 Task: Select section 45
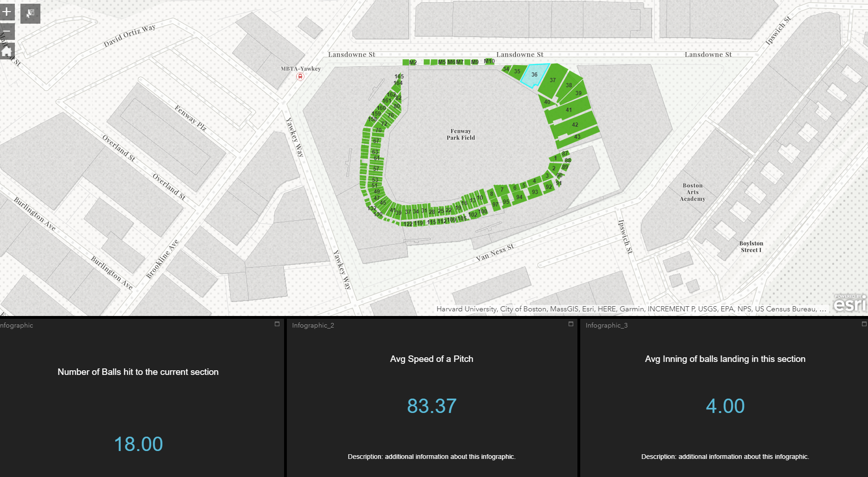point(383,203)
